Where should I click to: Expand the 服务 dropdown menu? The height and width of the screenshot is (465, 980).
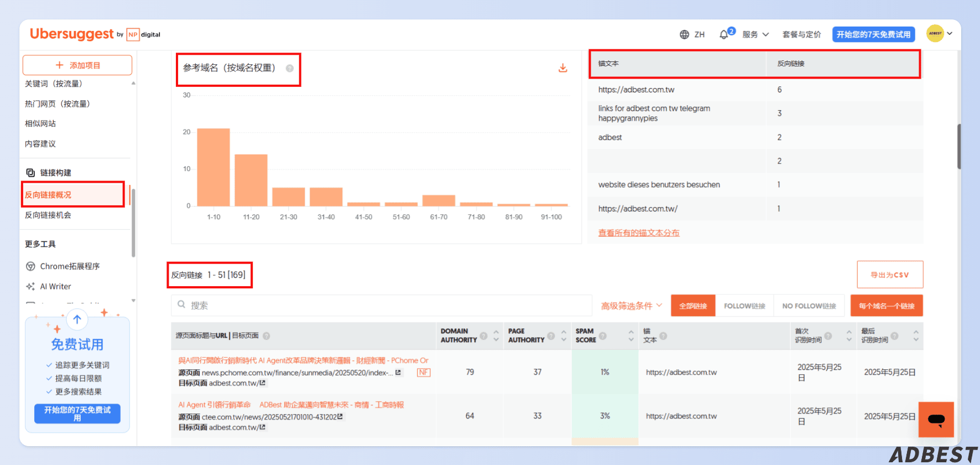pyautogui.click(x=755, y=34)
